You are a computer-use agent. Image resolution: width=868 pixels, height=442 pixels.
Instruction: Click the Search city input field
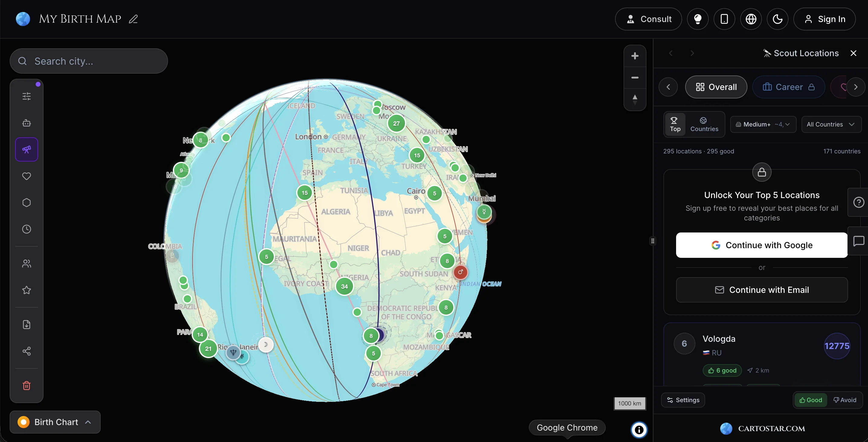pos(89,61)
